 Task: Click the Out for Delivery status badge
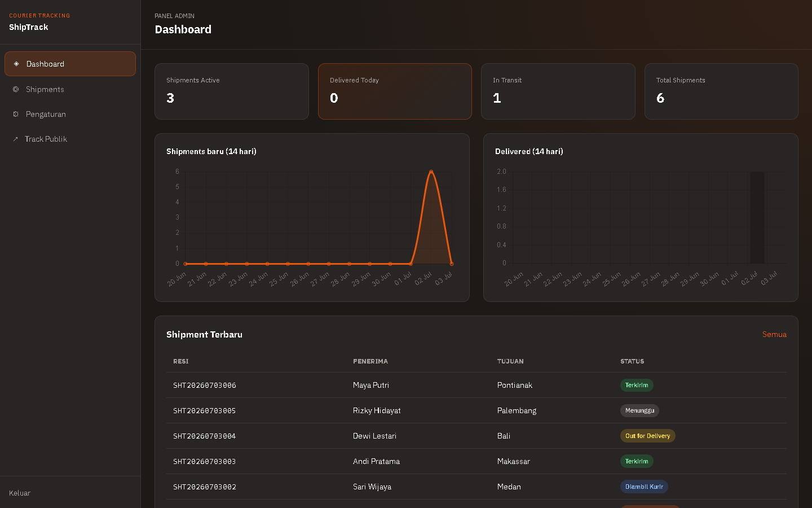647,436
